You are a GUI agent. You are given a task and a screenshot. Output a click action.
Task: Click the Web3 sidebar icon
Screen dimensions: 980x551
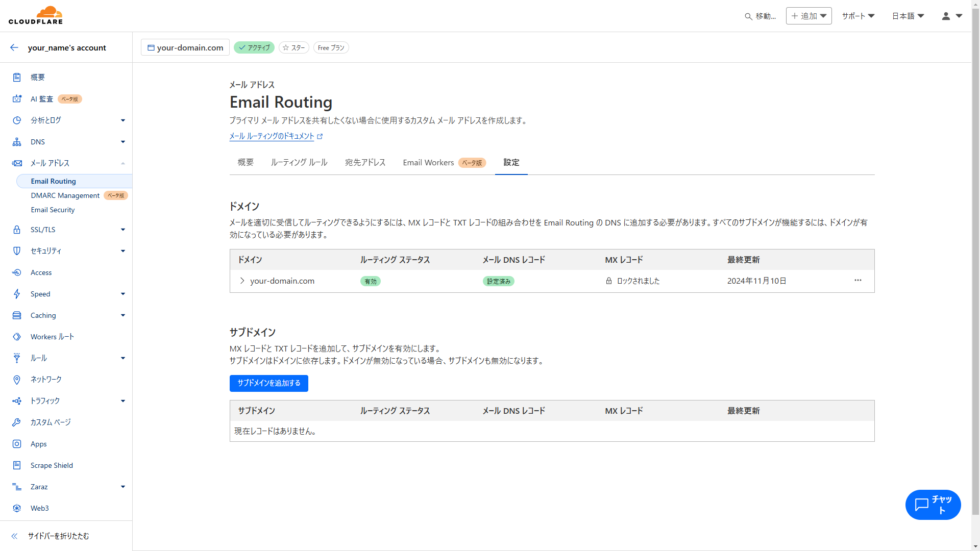coord(17,508)
